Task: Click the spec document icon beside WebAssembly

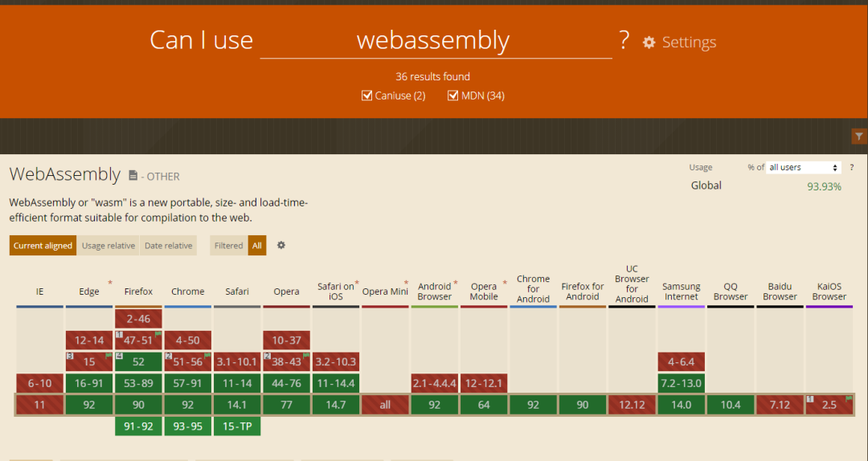Action: 133,175
